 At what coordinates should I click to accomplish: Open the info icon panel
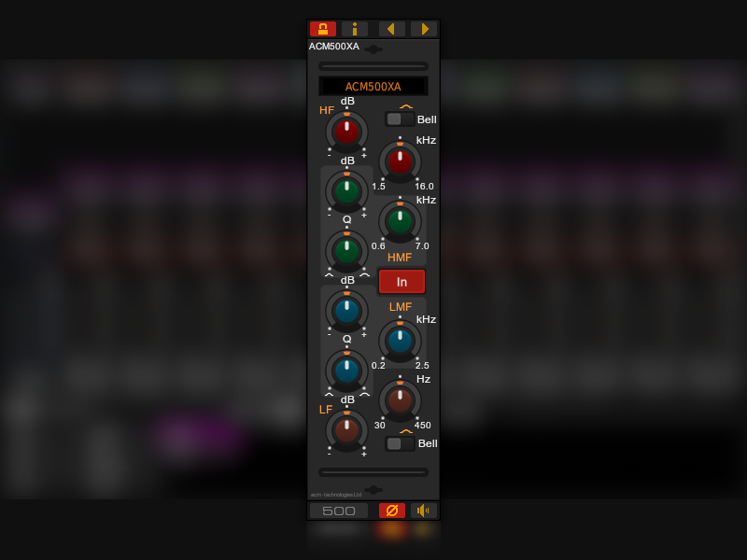[355, 29]
